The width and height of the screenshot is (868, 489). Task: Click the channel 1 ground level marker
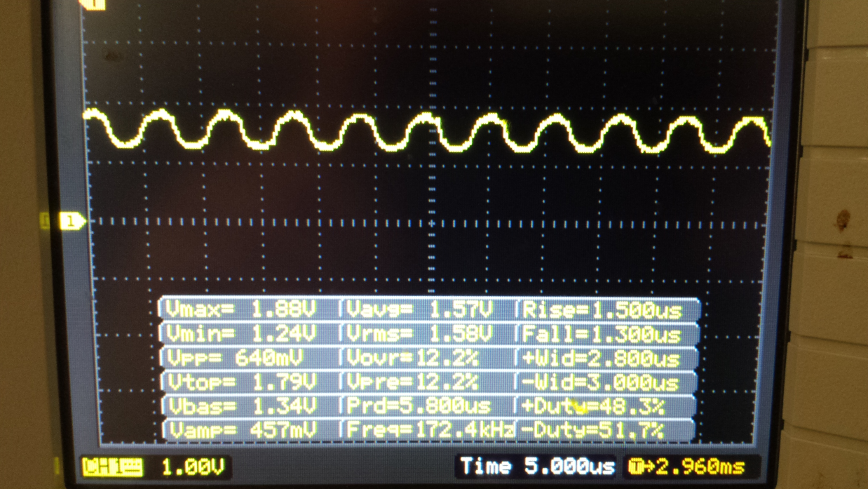[x=72, y=221]
